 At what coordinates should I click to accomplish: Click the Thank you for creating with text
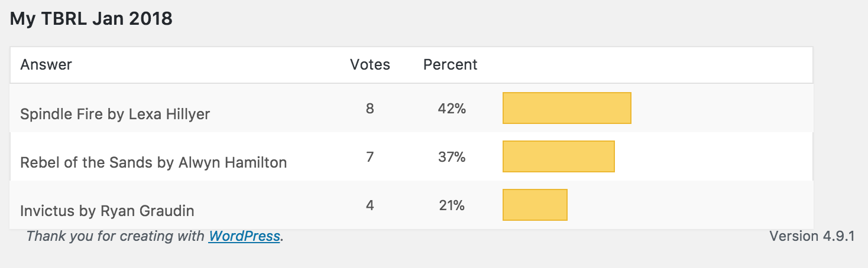pos(116,236)
